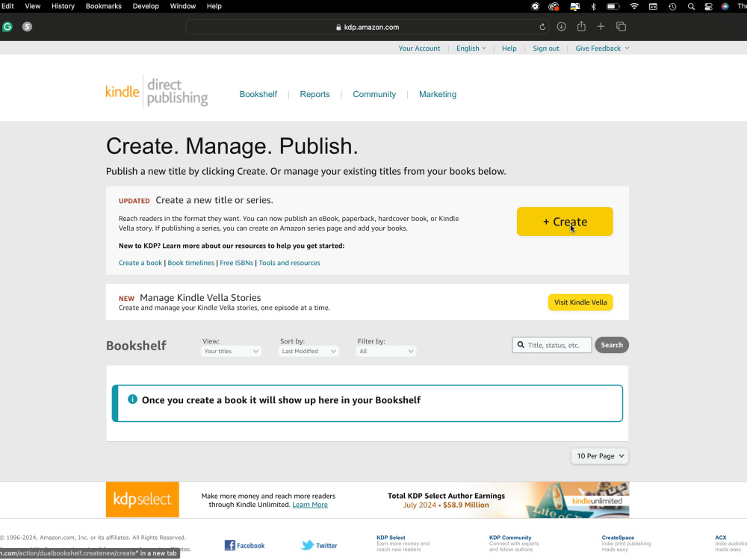Click the Twitter bird icon in footer
This screenshot has height=560, width=747.
click(307, 545)
